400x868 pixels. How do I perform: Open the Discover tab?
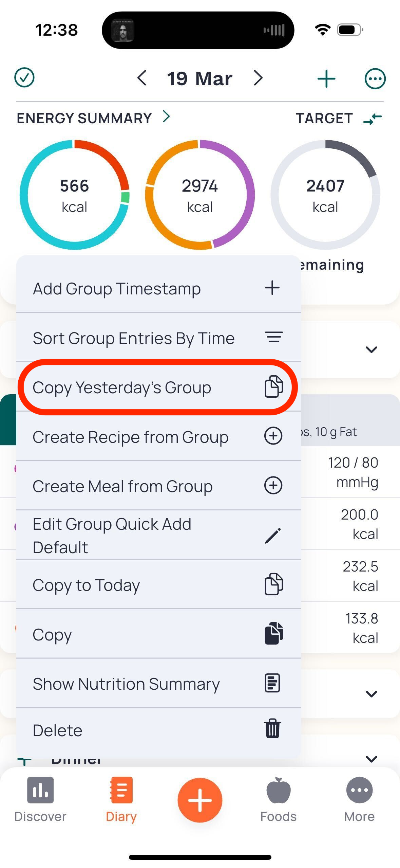40,799
